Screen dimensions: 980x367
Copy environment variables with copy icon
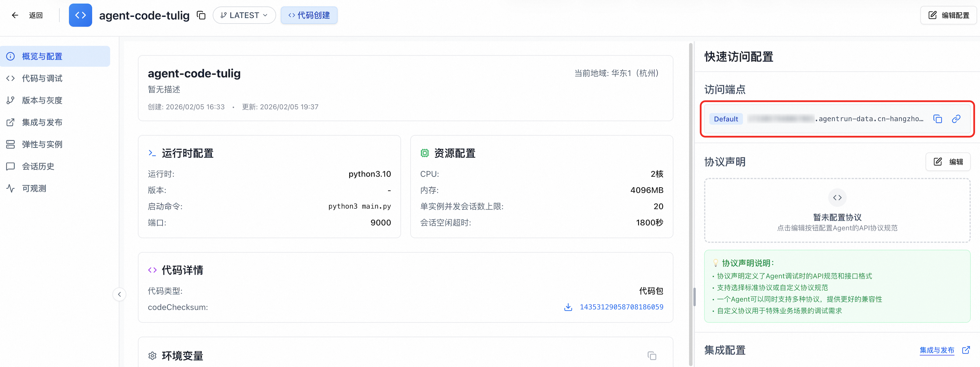(652, 356)
